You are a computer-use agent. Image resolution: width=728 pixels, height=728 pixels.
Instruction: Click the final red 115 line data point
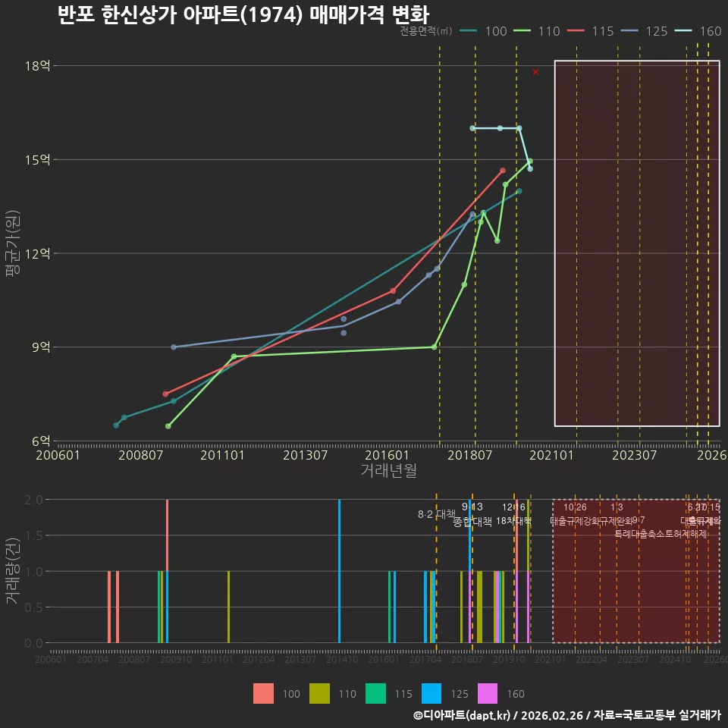pos(503,171)
